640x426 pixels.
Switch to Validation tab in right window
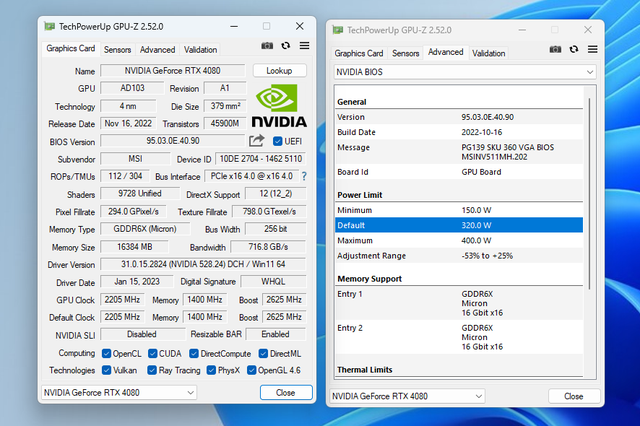(x=489, y=53)
